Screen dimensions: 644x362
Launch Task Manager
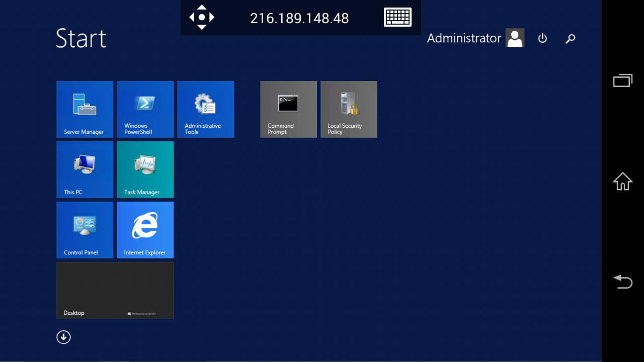click(145, 169)
